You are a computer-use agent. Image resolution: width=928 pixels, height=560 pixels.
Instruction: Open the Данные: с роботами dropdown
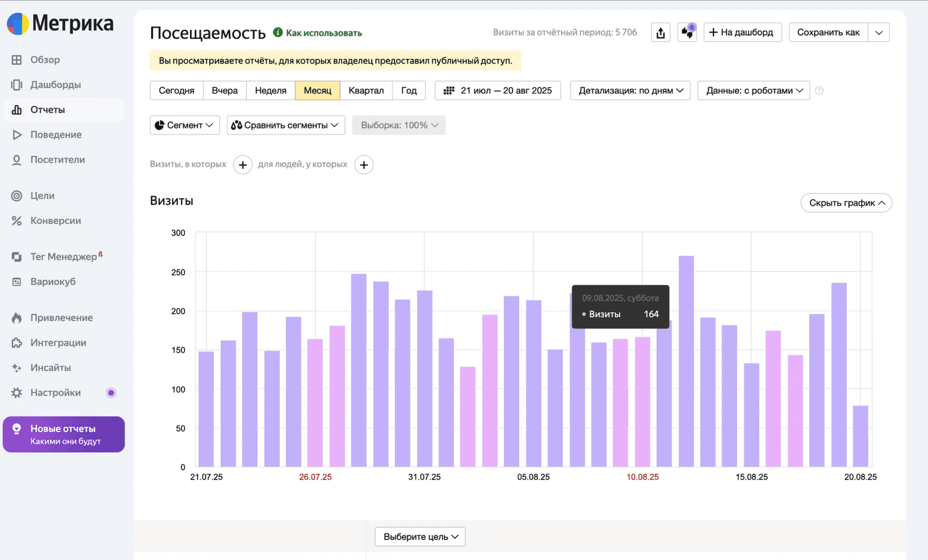click(753, 90)
